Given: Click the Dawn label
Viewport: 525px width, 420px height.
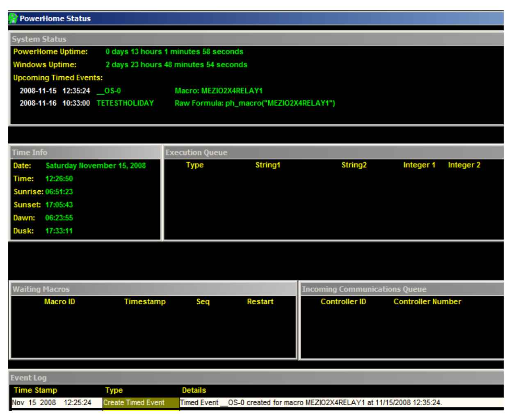Looking at the screenshot, I should 24,218.
